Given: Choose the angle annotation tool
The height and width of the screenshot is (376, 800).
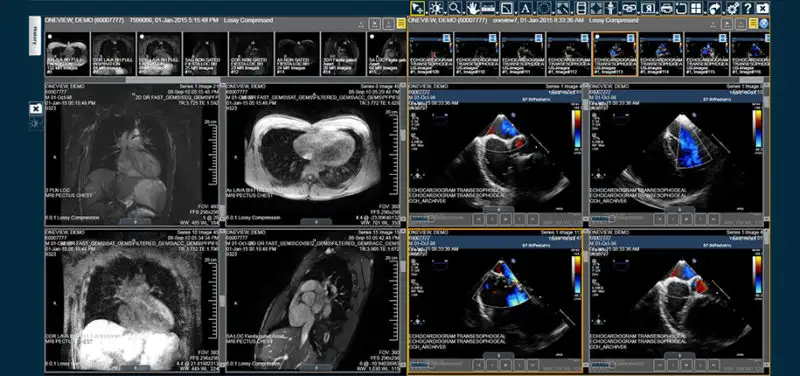Looking at the screenshot, I should tap(506, 8).
